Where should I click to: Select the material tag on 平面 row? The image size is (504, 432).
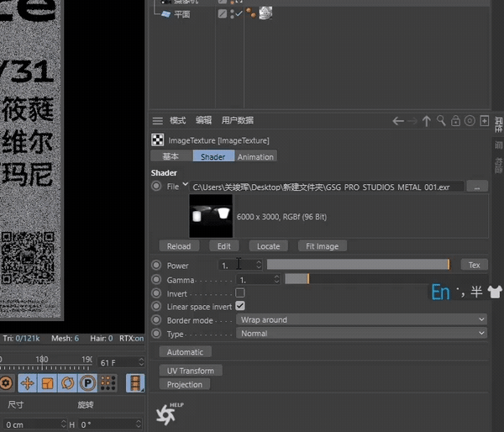(265, 13)
